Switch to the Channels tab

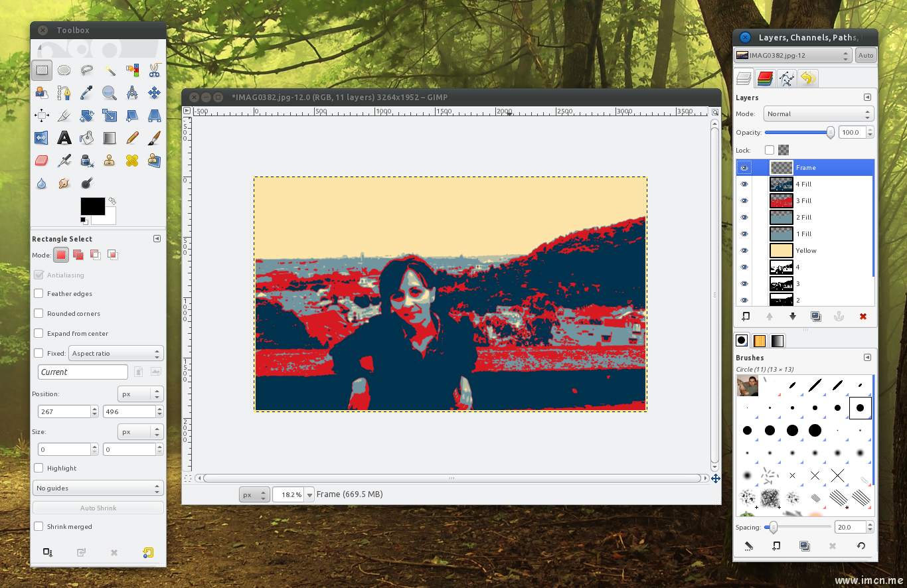(765, 79)
